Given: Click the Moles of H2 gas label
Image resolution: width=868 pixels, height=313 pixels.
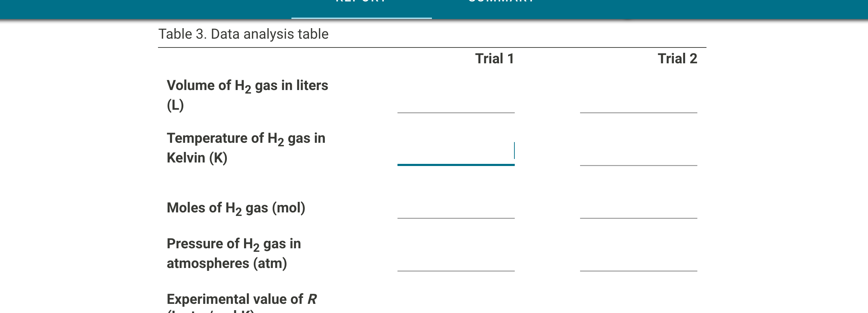Looking at the screenshot, I should pyautogui.click(x=236, y=208).
